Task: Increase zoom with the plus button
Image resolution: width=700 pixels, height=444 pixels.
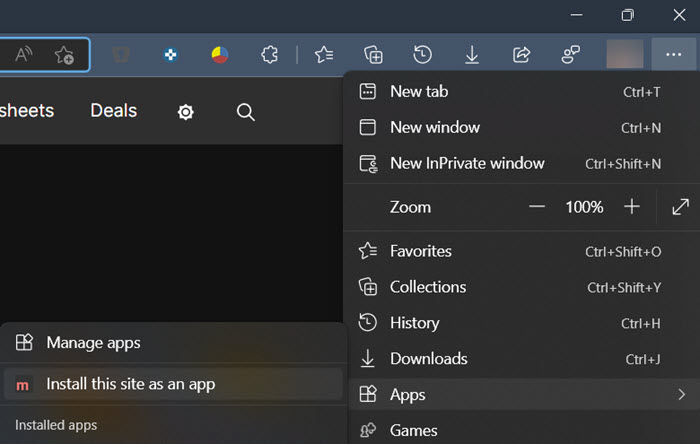Action: [631, 207]
